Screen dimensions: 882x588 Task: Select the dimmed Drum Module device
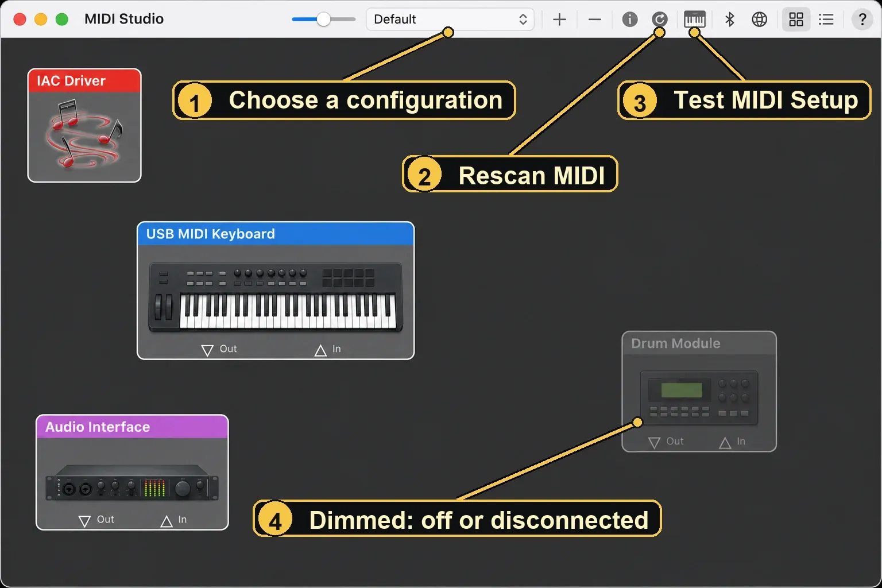[699, 392]
